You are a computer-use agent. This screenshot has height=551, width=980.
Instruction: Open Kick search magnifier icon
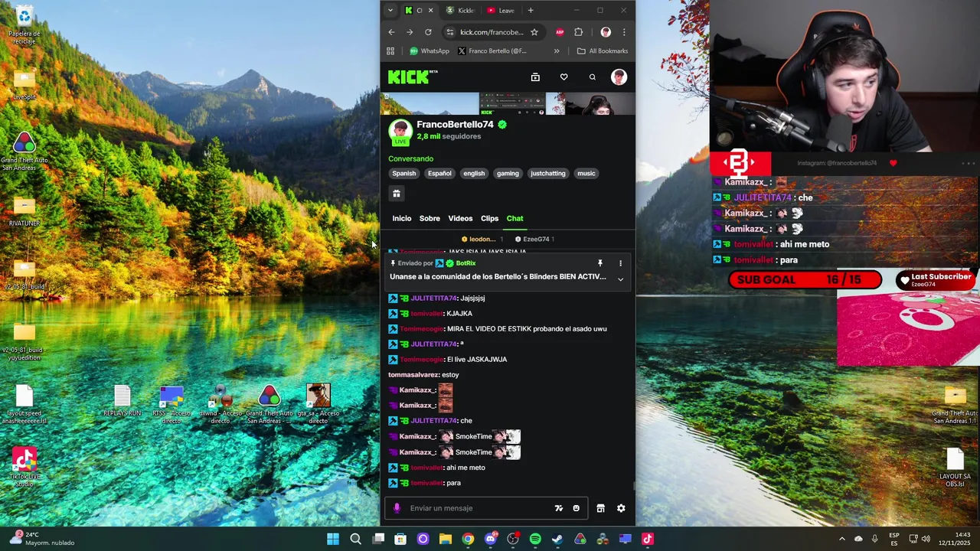(x=592, y=77)
